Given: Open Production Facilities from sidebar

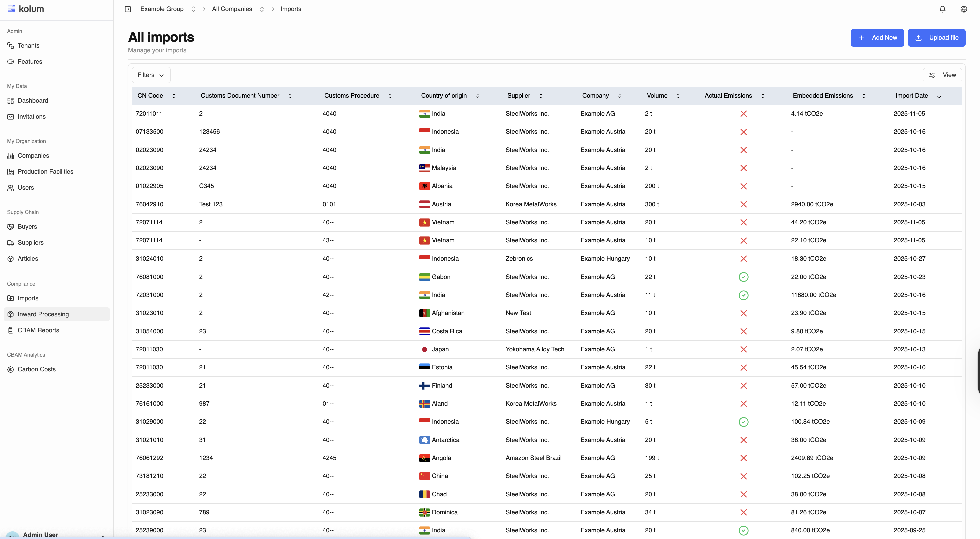Looking at the screenshot, I should (x=45, y=172).
